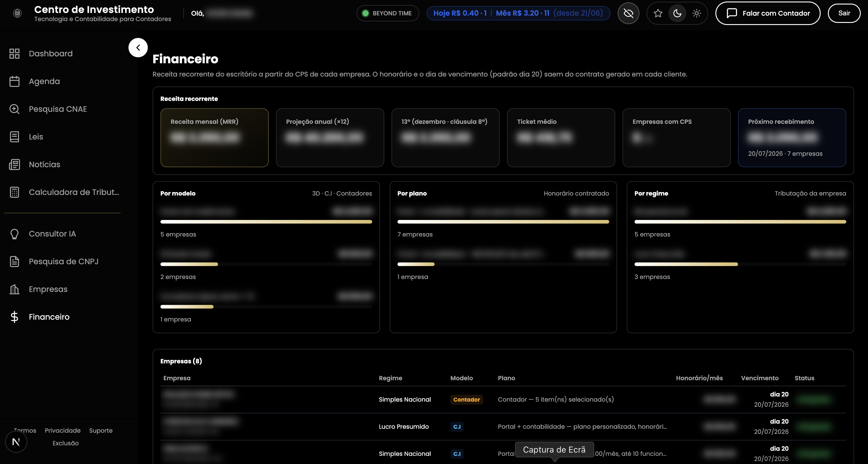Click the Contador model badge

tap(466, 399)
